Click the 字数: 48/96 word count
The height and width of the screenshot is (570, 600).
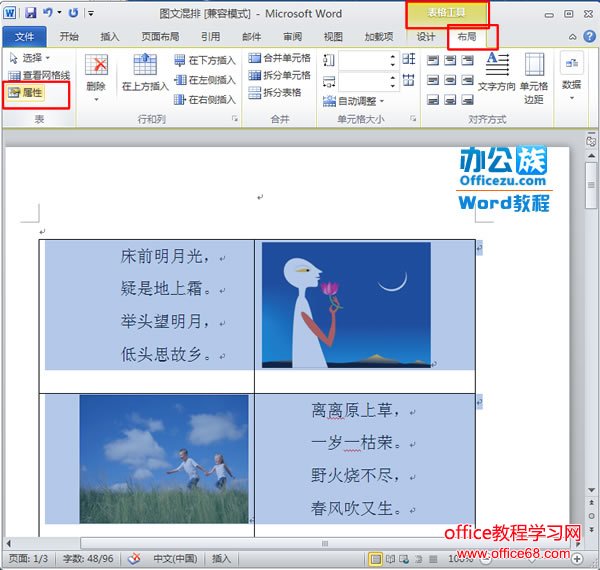(x=88, y=559)
